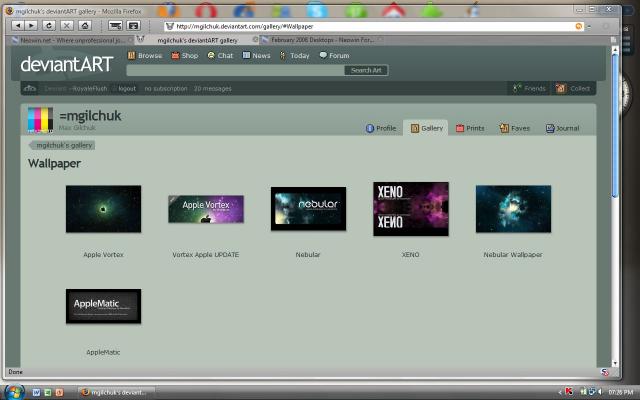Open the Forum link
This screenshot has width=640, height=400.
click(x=334, y=56)
